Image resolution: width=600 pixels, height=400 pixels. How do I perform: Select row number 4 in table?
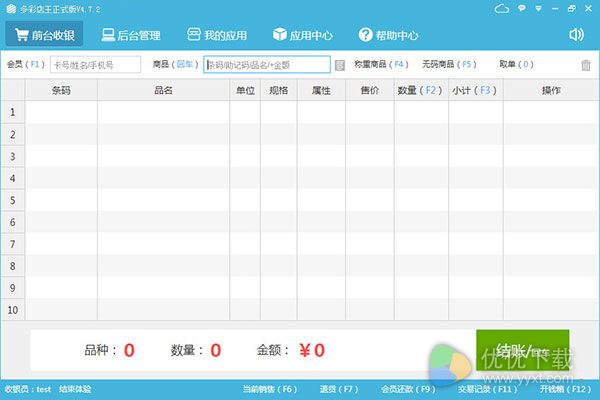coord(13,178)
